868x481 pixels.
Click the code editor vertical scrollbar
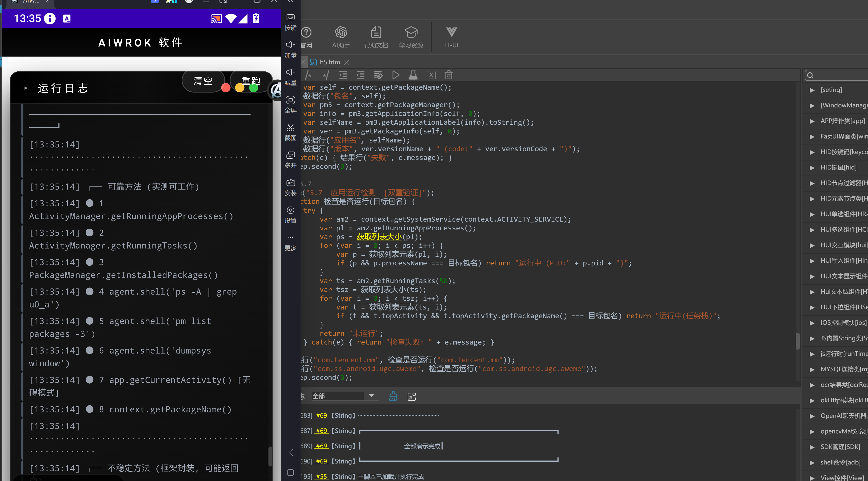(797, 341)
